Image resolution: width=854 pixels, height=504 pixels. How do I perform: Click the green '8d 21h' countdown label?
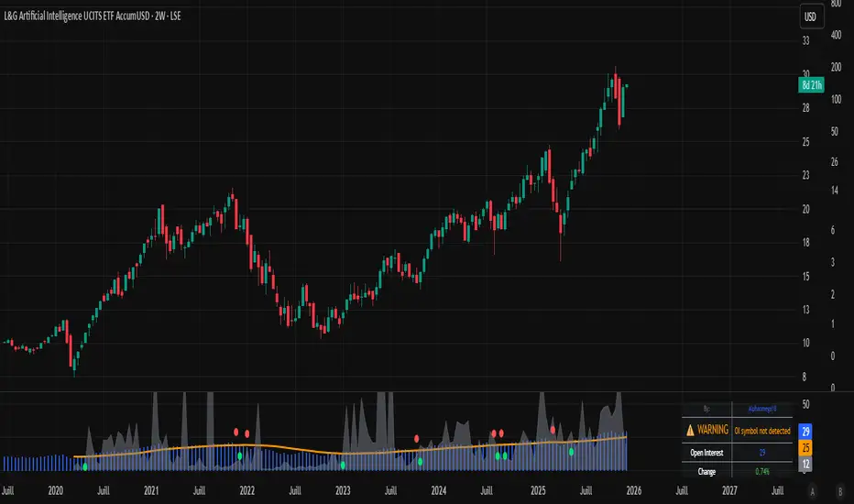(x=811, y=85)
